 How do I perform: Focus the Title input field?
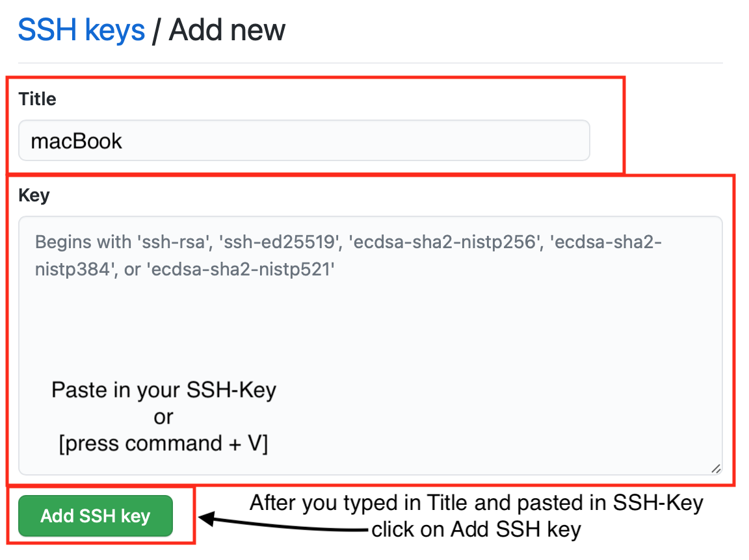click(x=304, y=140)
